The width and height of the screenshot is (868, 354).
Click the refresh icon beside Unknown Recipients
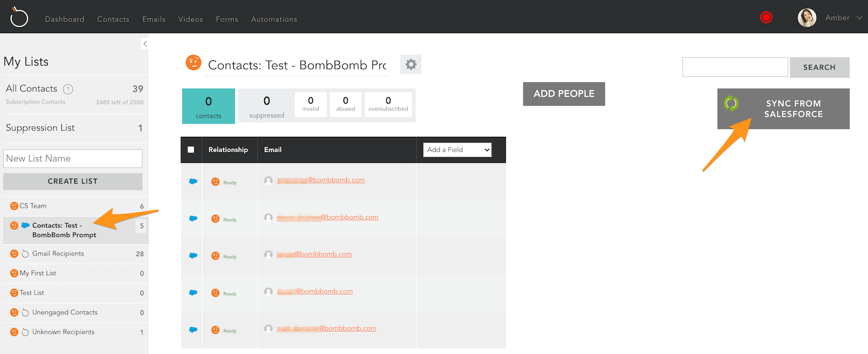click(25, 332)
